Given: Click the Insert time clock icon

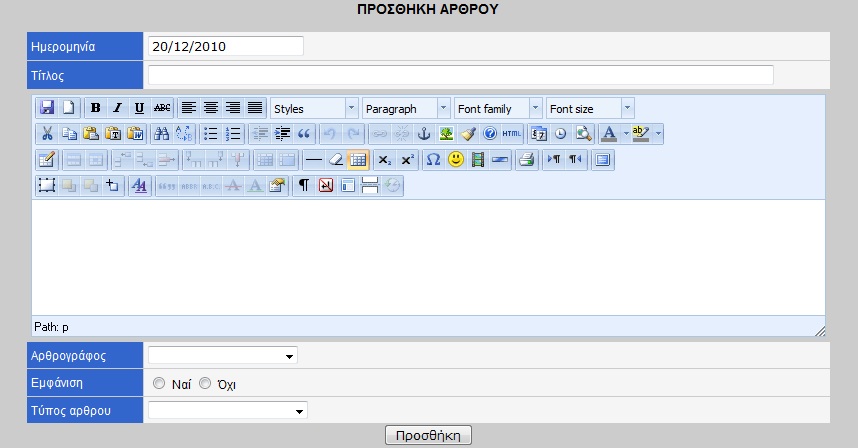Looking at the screenshot, I should (561, 133).
